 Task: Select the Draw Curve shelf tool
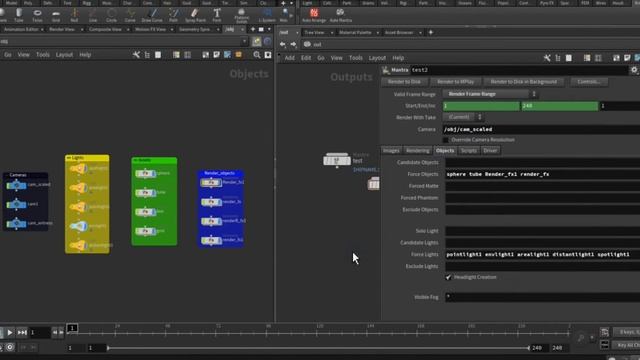pos(152,16)
